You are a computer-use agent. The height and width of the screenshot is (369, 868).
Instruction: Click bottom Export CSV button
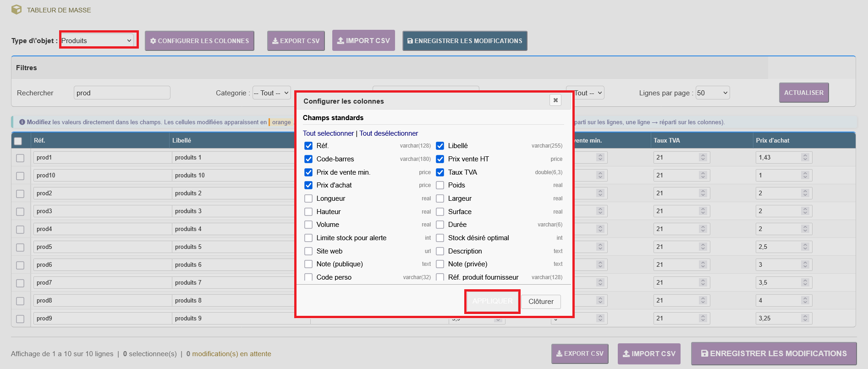(580, 353)
